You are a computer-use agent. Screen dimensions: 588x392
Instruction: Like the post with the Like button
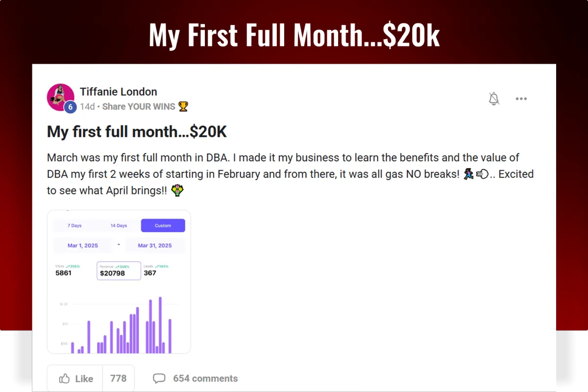tap(75, 378)
